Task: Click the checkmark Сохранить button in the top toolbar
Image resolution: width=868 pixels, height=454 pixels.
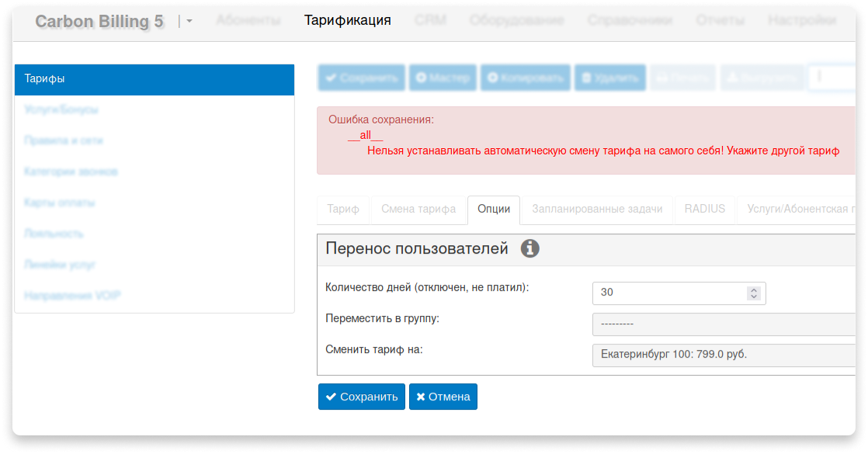Action: coord(361,78)
